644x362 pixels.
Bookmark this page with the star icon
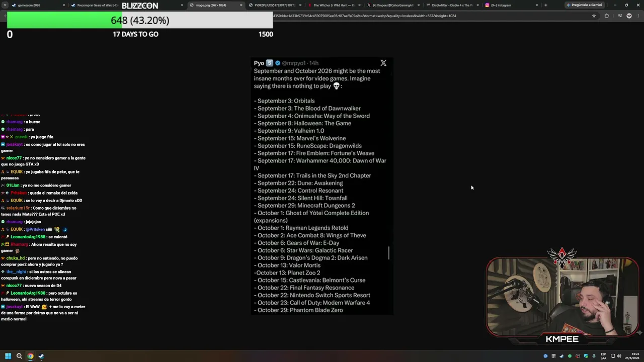tap(594, 16)
